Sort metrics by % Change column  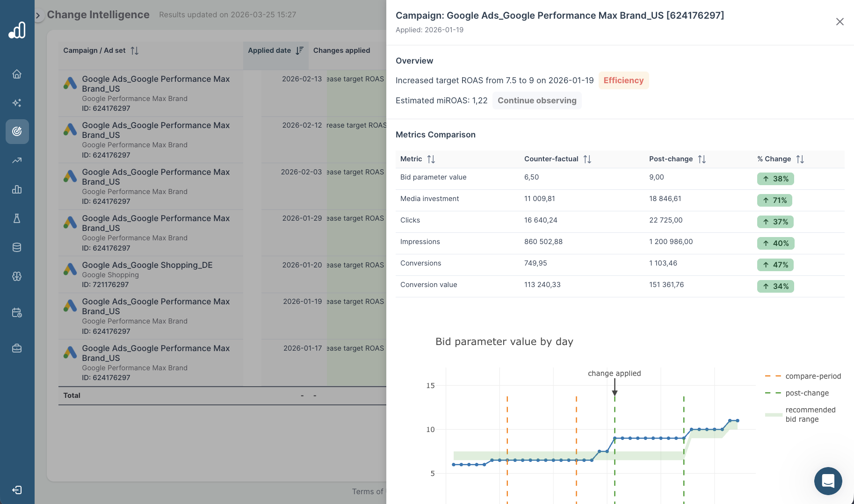point(800,159)
